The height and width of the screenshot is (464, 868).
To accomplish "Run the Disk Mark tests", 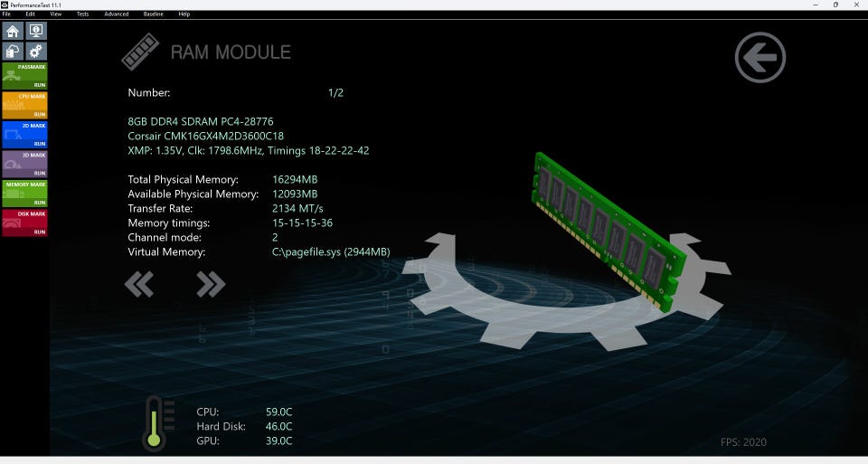I will (x=39, y=232).
